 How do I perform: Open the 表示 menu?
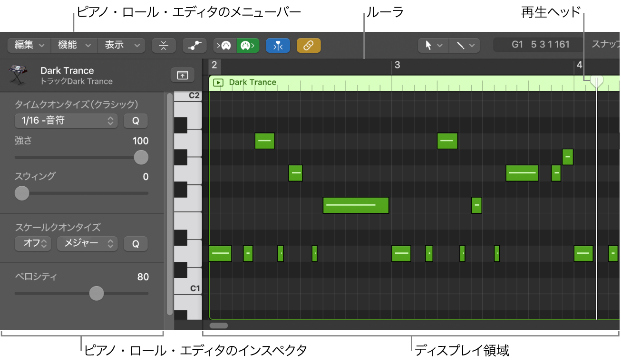(121, 45)
